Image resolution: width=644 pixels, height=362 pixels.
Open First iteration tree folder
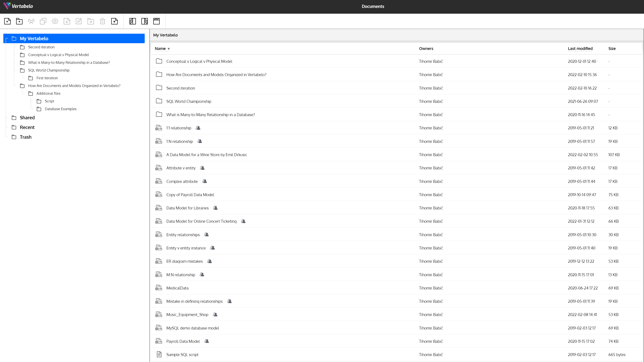point(47,78)
